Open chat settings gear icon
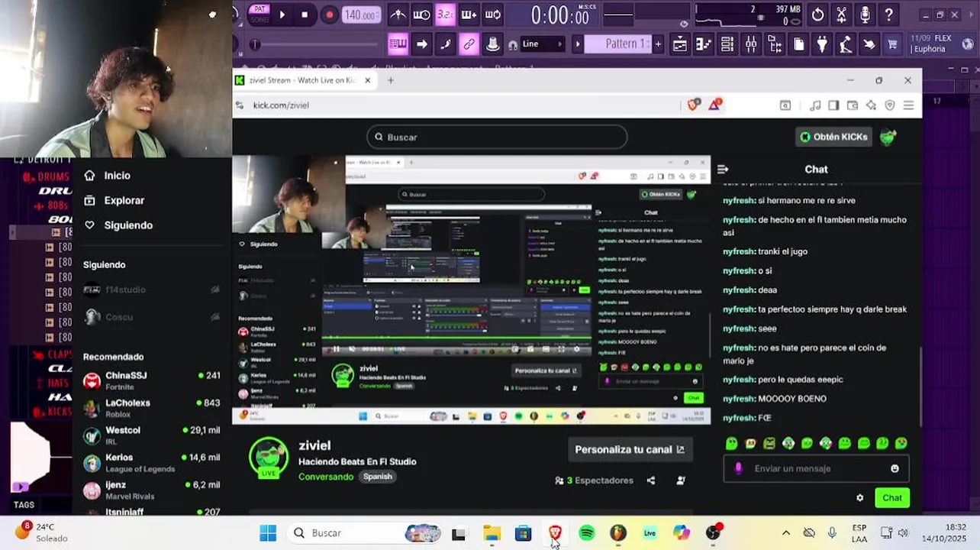Image resolution: width=980 pixels, height=550 pixels. pyautogui.click(x=860, y=498)
